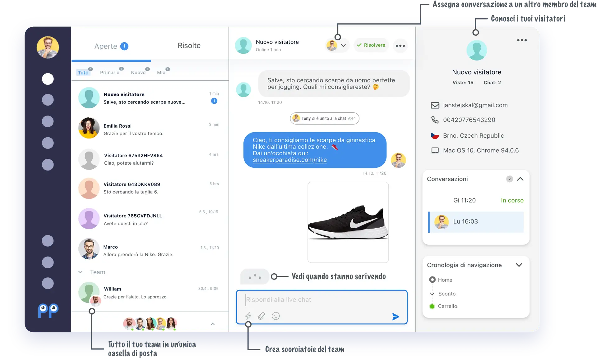
Task: Click the Risolvere button
Action: [x=371, y=45]
